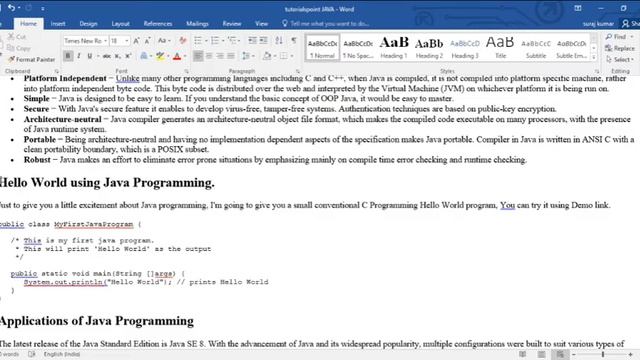Viewport: 640px width, 360px height.
Task: Toggle Superscript formatting
Action: [128, 56]
